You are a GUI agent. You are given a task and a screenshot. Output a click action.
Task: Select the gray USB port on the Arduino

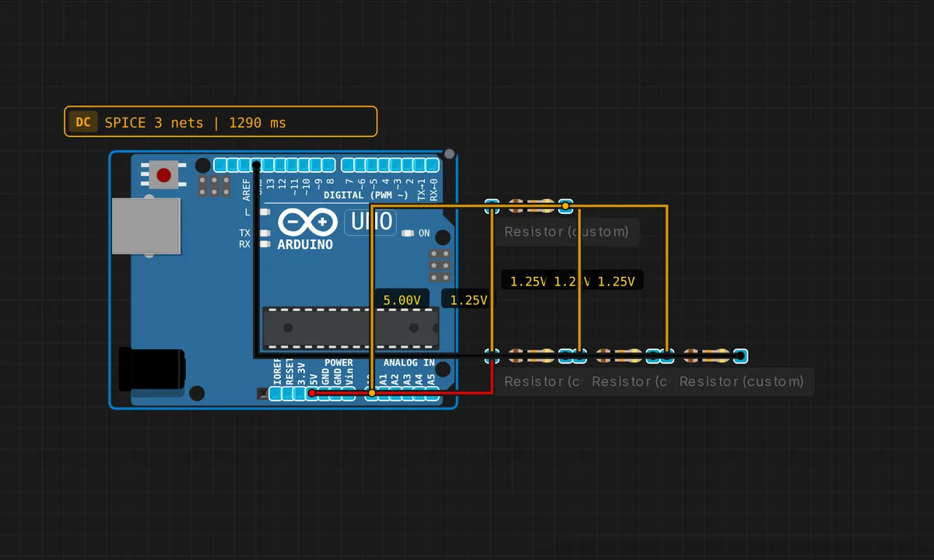click(x=146, y=226)
